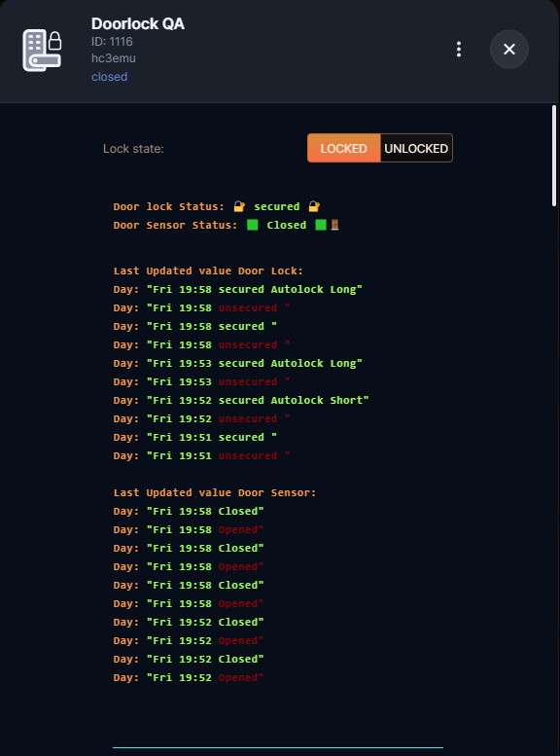560x756 pixels.
Task: Click the 'ID: 1116' text
Action: [112, 42]
